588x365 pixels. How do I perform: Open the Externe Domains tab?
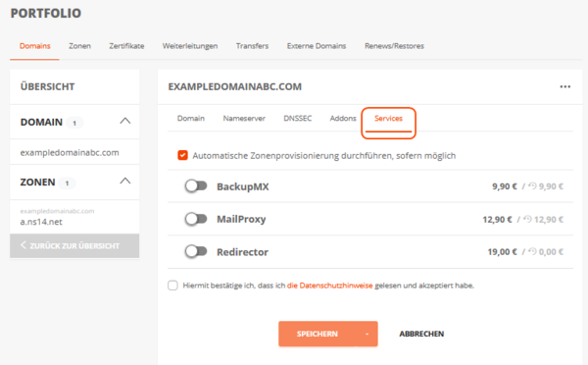pyautogui.click(x=317, y=46)
